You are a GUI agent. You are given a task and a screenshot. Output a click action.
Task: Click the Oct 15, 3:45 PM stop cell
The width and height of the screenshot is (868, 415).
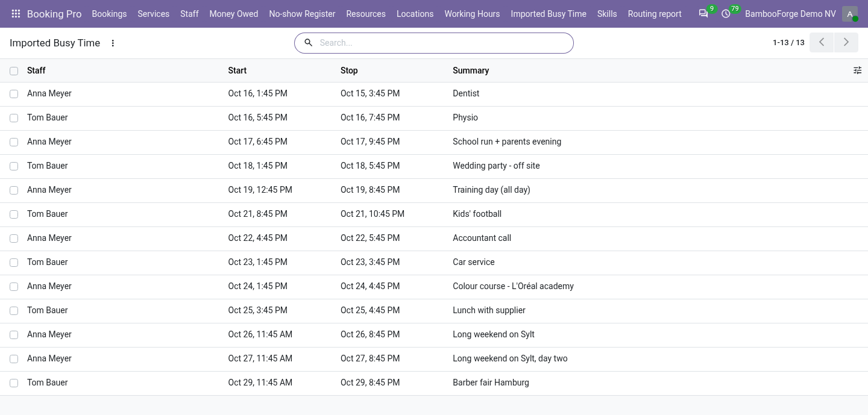370,93
